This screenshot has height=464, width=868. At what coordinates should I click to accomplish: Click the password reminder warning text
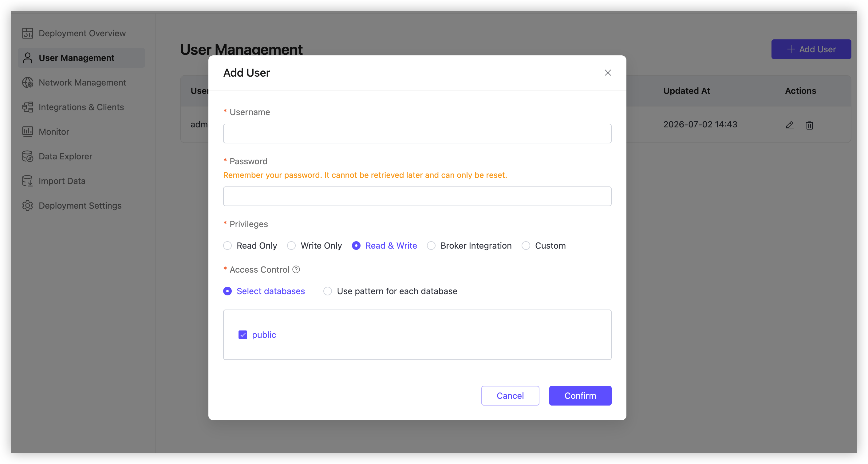tap(365, 175)
